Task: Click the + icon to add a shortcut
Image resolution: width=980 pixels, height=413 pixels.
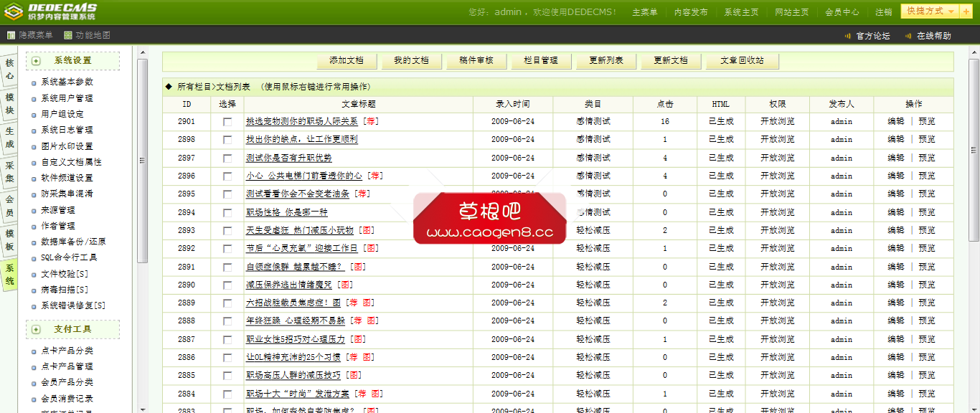Action: [966, 11]
